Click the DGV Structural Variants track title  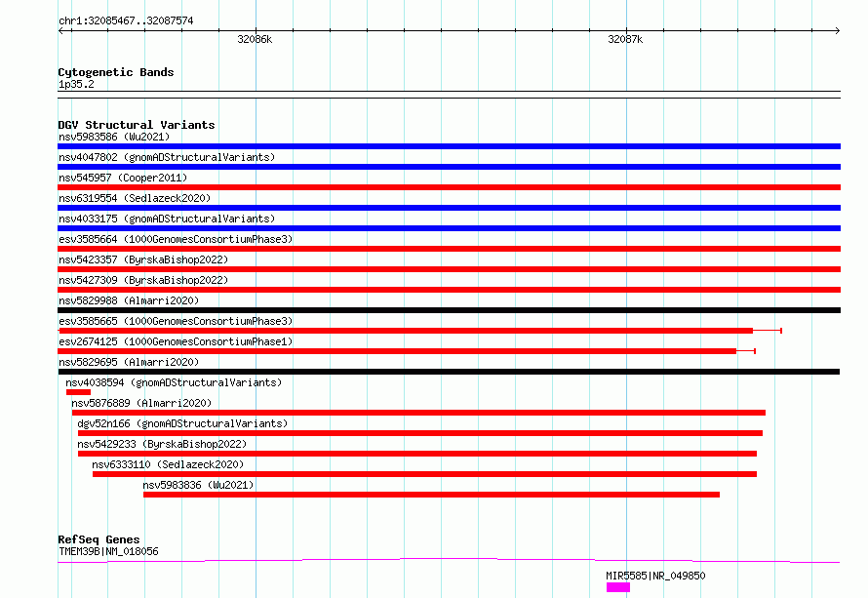(x=137, y=125)
